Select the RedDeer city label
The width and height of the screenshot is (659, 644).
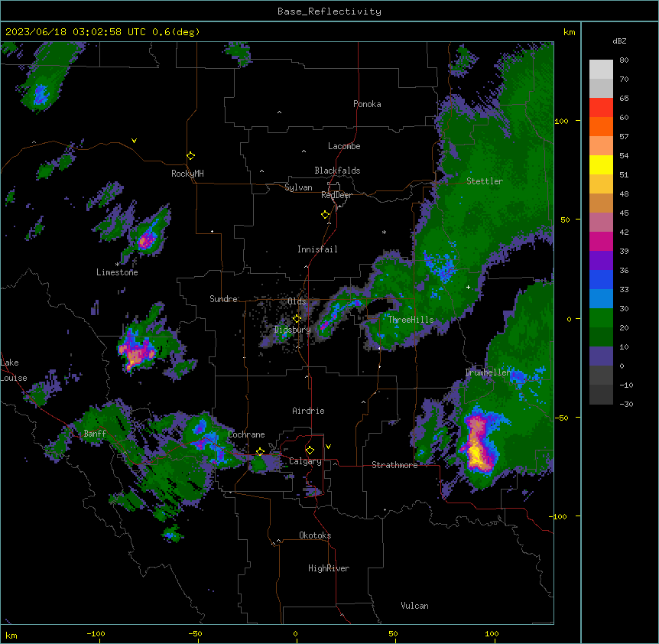click(336, 195)
